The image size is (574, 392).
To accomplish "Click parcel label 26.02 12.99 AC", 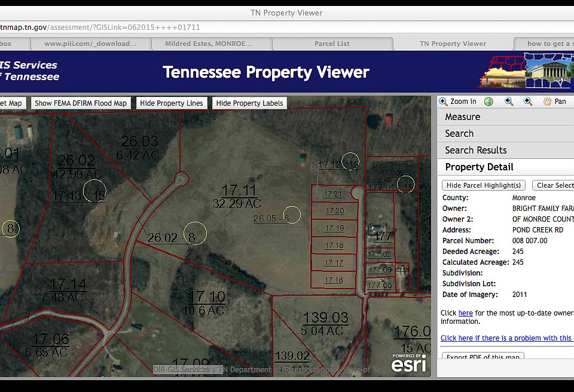I will (x=77, y=167).
